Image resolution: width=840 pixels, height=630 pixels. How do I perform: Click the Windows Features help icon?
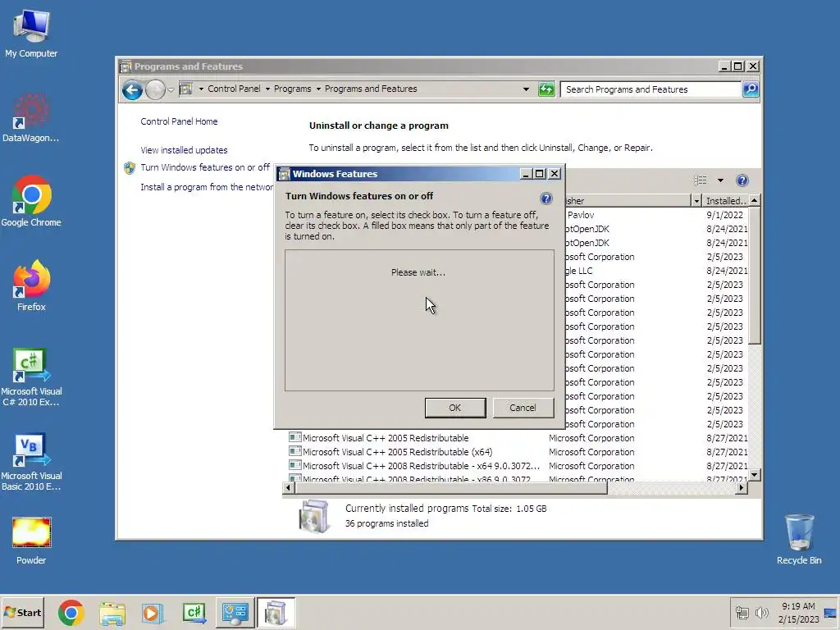546,199
